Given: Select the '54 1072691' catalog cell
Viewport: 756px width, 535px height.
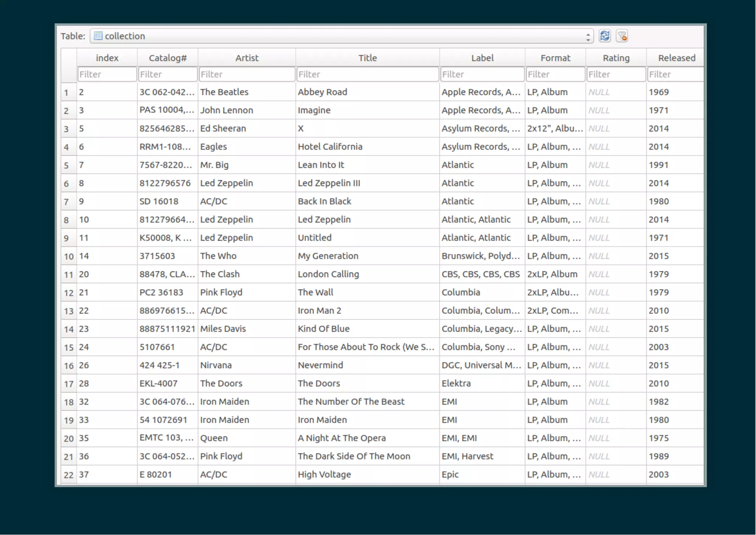Looking at the screenshot, I should pos(168,420).
